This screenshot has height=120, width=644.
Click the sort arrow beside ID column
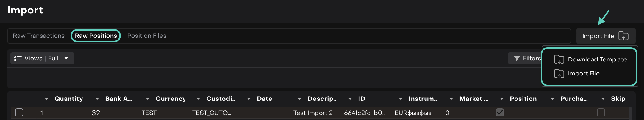click(350, 99)
